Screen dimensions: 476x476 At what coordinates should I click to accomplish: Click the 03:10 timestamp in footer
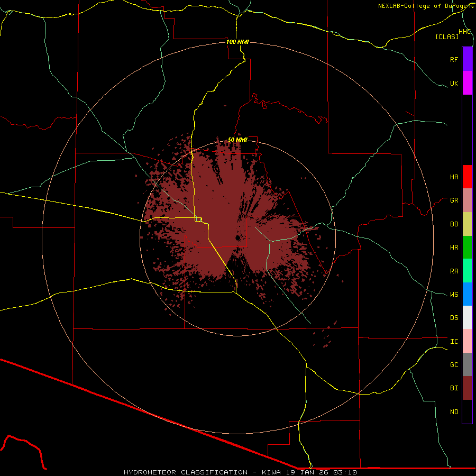point(345,472)
